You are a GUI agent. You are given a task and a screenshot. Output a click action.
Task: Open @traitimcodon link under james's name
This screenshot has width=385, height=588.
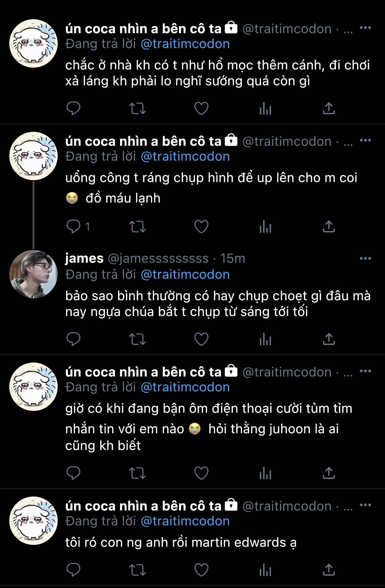click(x=185, y=274)
